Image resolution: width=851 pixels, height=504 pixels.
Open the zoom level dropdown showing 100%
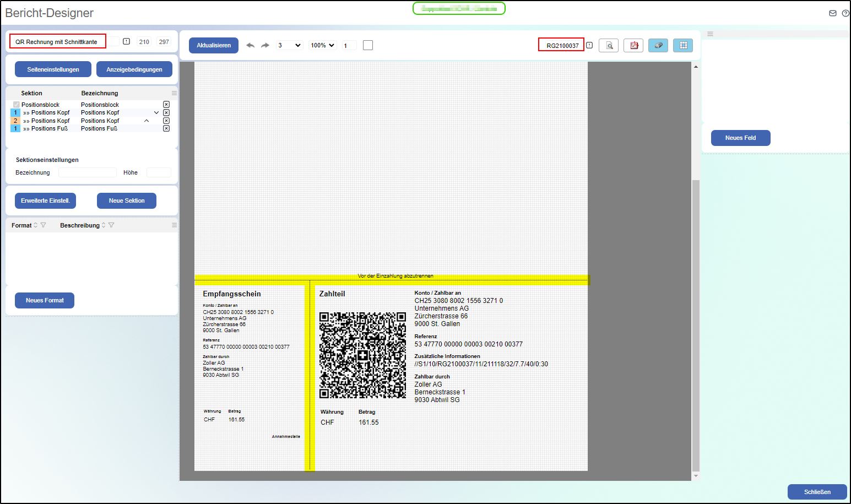322,45
